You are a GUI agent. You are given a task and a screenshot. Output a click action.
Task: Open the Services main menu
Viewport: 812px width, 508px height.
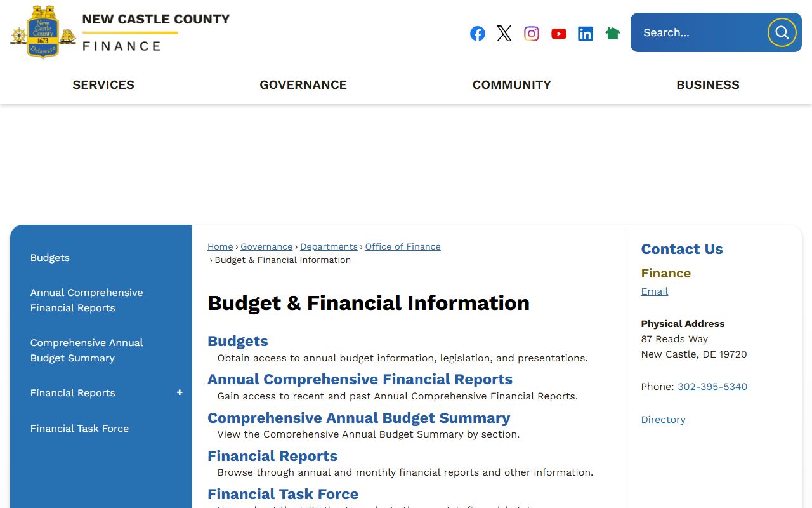click(x=103, y=85)
